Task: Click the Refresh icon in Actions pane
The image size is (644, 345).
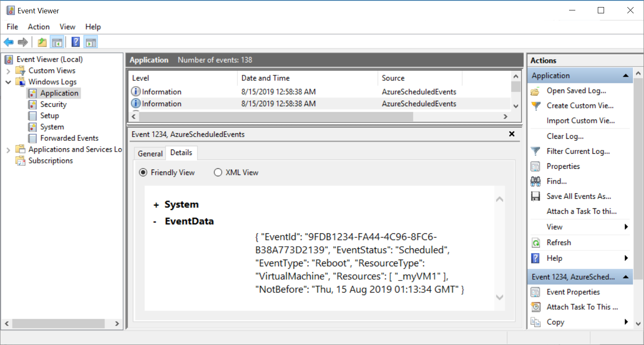Action: (536, 242)
